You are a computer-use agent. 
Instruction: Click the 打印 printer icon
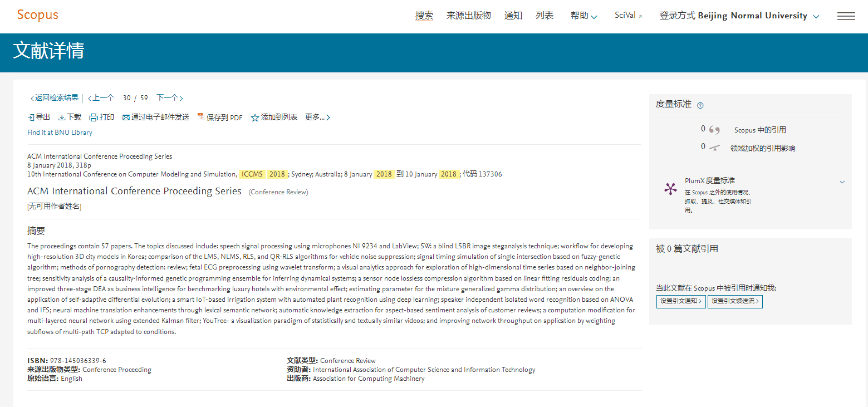coord(94,117)
